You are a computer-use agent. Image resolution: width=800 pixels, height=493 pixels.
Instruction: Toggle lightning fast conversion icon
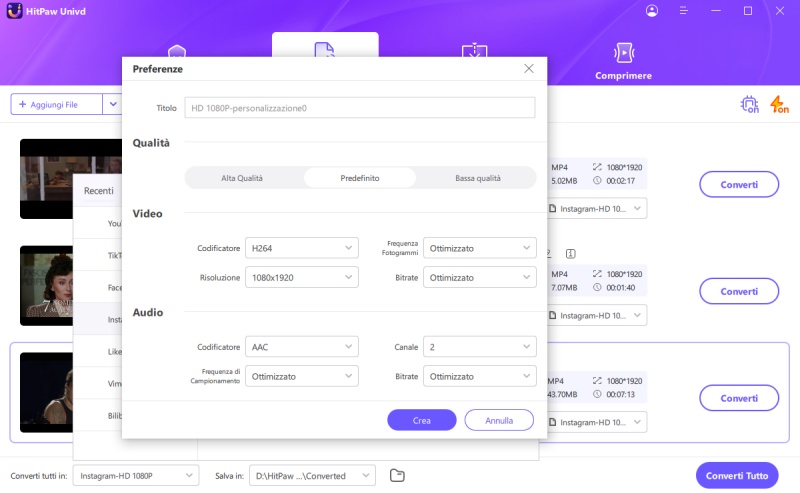pos(779,104)
